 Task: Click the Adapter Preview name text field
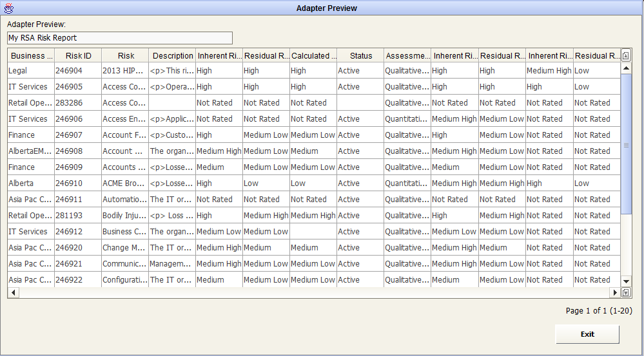pyautogui.click(x=119, y=38)
